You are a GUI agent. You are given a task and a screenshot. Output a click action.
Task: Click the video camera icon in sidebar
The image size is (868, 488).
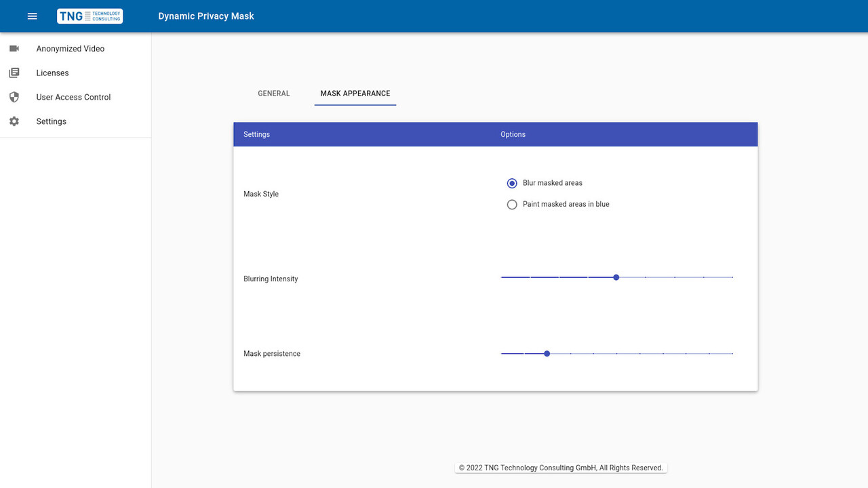14,49
